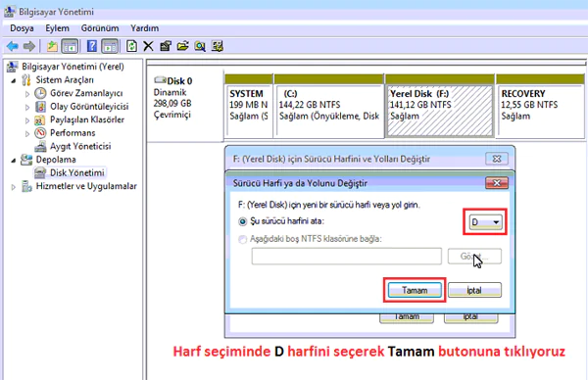Click the Up one level folder icon

click(52, 46)
